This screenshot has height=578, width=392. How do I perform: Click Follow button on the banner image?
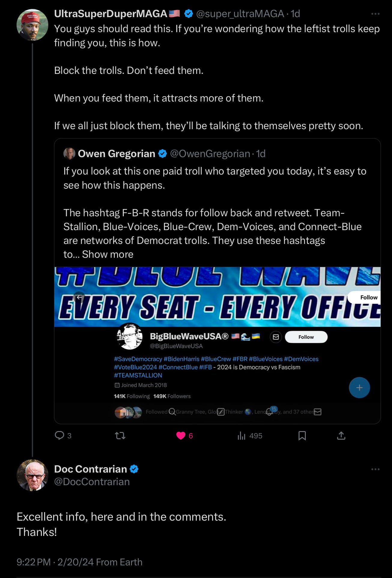click(x=364, y=297)
